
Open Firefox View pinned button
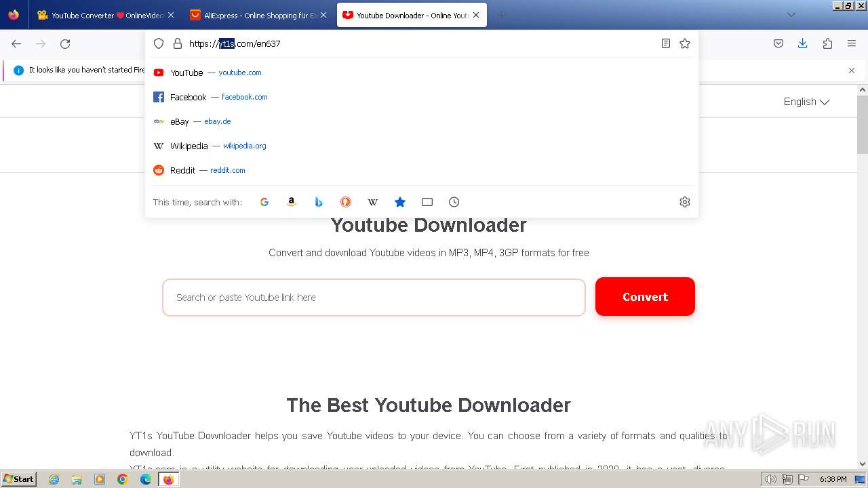tap(14, 15)
